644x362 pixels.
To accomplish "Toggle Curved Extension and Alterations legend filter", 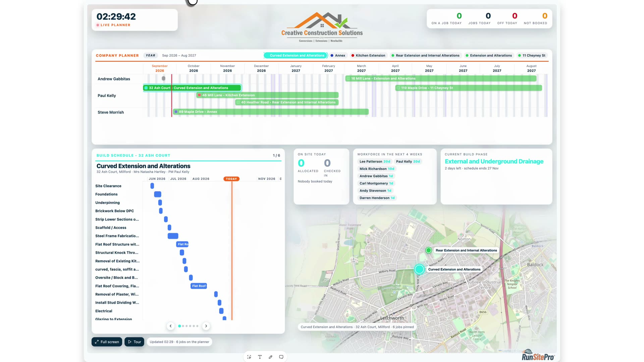I will (295, 55).
